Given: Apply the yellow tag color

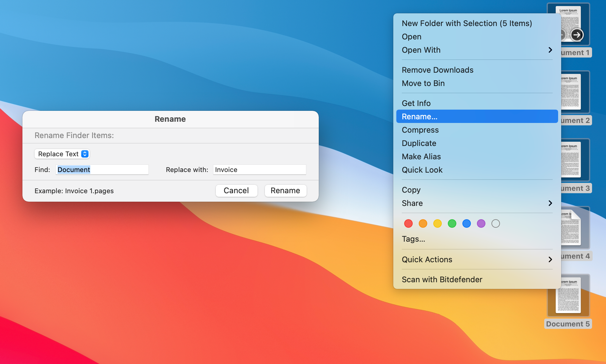Looking at the screenshot, I should (x=438, y=223).
